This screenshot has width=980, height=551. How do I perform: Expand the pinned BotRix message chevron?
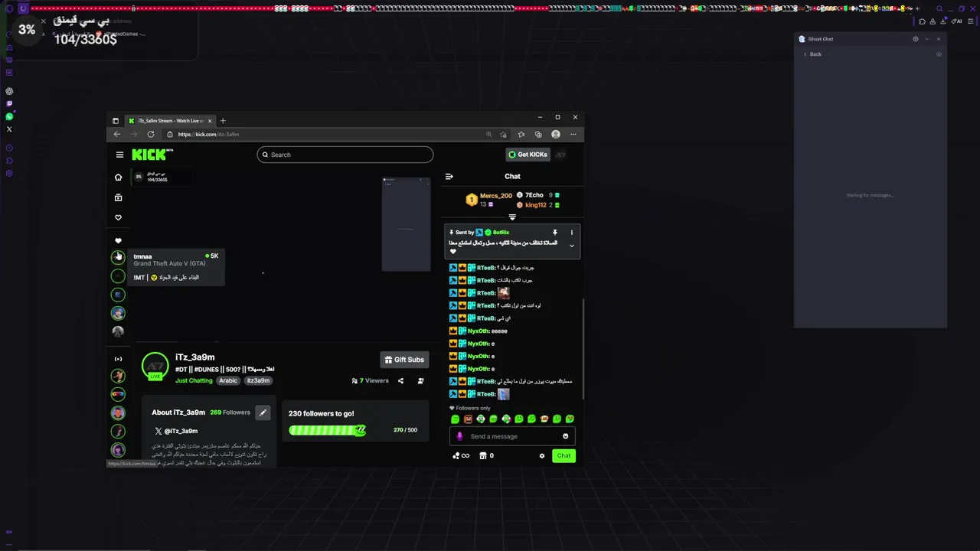[571, 246]
